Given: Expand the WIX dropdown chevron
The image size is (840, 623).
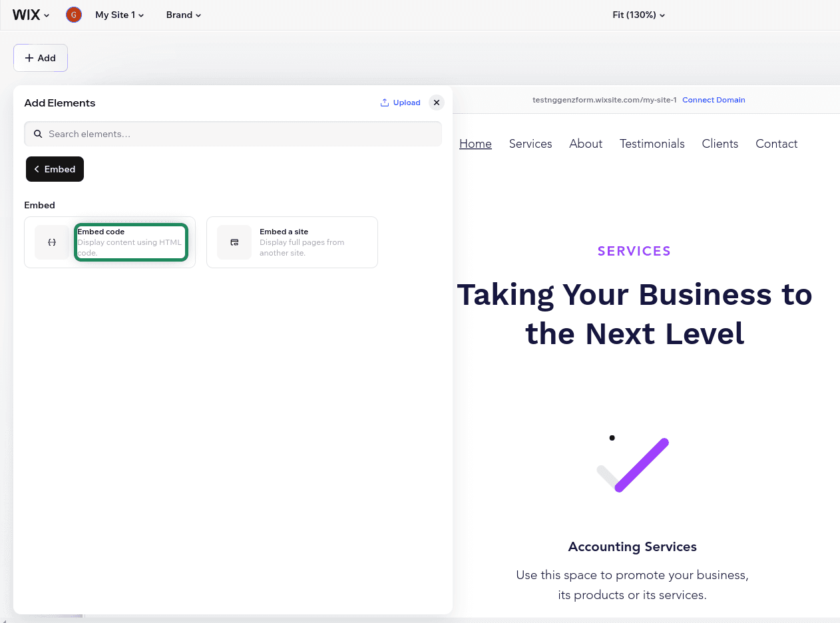Looking at the screenshot, I should [46, 15].
